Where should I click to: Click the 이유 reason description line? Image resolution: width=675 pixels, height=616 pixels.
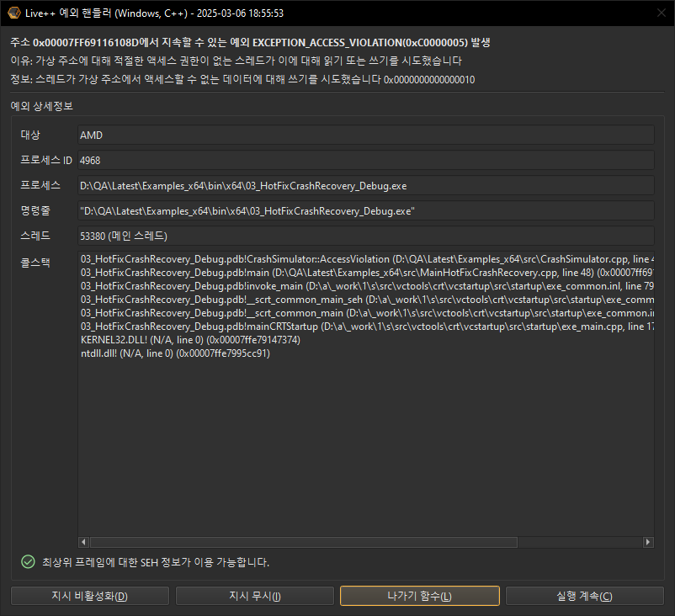pyautogui.click(x=236, y=61)
